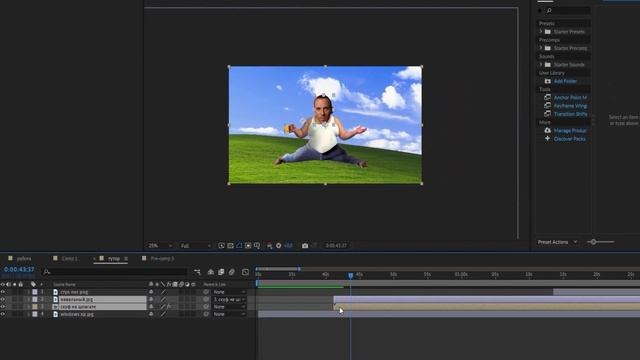Hide layer 1 using its eye icon
Viewport: 640px width, 360px height.
pyautogui.click(x=3, y=292)
